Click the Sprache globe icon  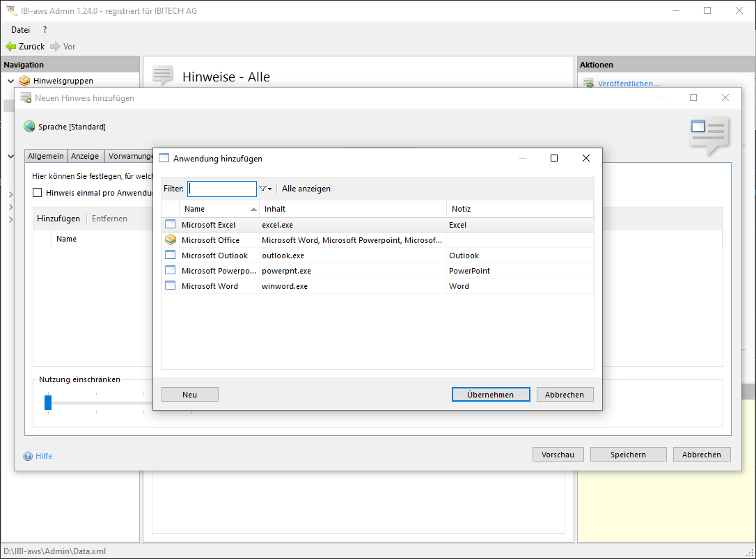tap(29, 127)
